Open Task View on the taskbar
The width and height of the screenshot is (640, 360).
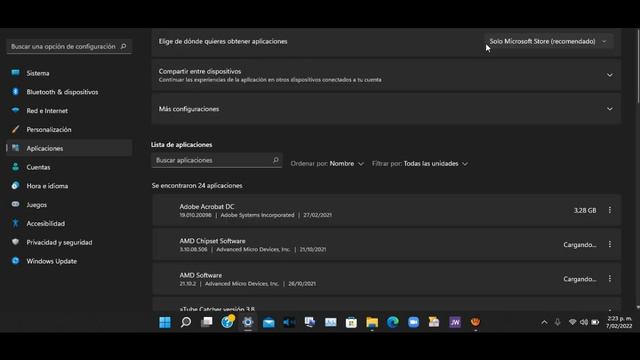pos(207,322)
